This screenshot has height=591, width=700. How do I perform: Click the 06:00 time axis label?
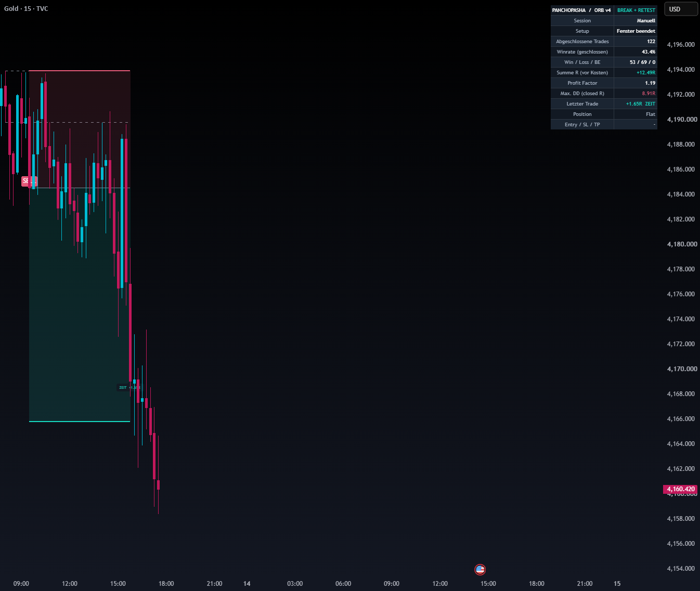[343, 584]
